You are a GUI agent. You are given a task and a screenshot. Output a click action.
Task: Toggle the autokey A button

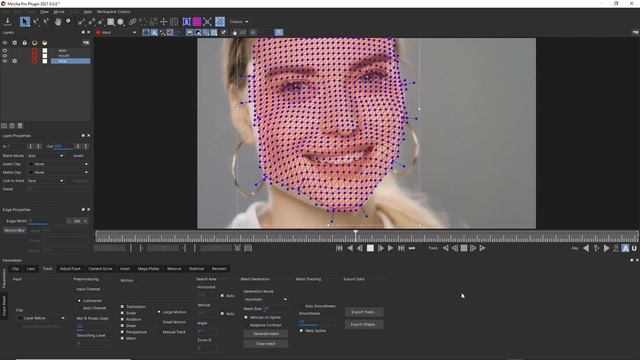coord(625,248)
